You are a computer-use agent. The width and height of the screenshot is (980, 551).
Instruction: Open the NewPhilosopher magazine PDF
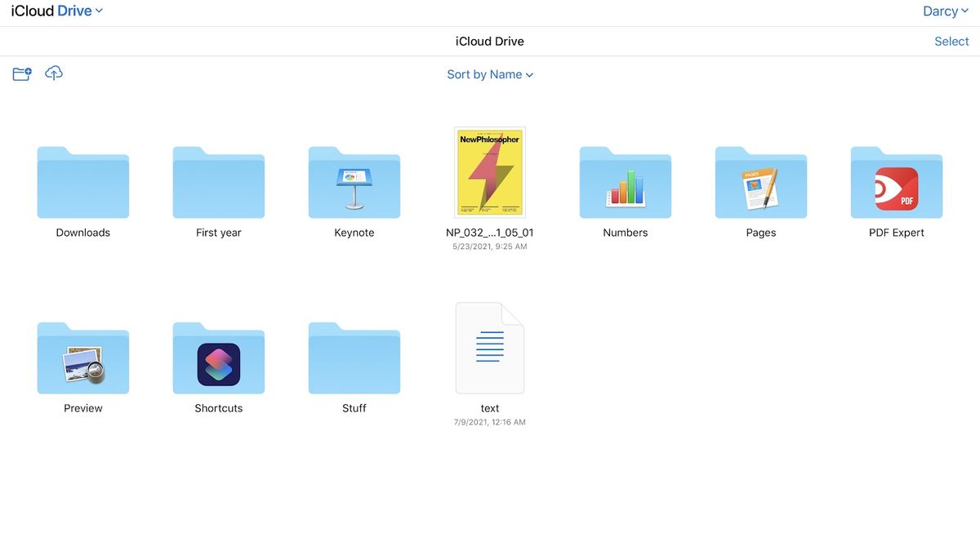489,172
